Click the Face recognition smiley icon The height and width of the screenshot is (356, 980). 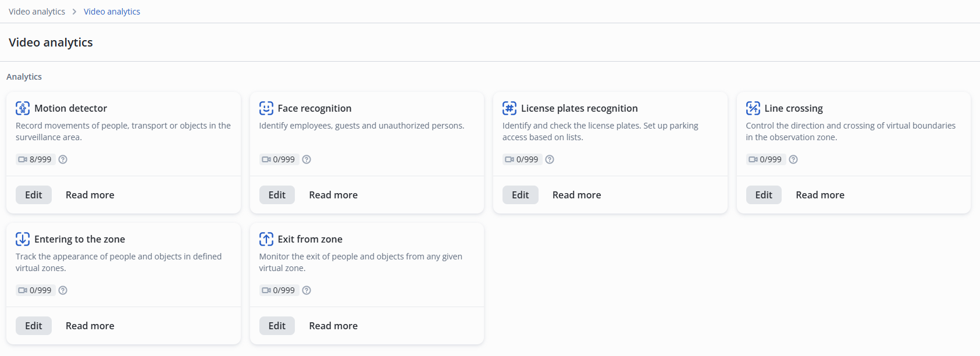[x=266, y=108]
